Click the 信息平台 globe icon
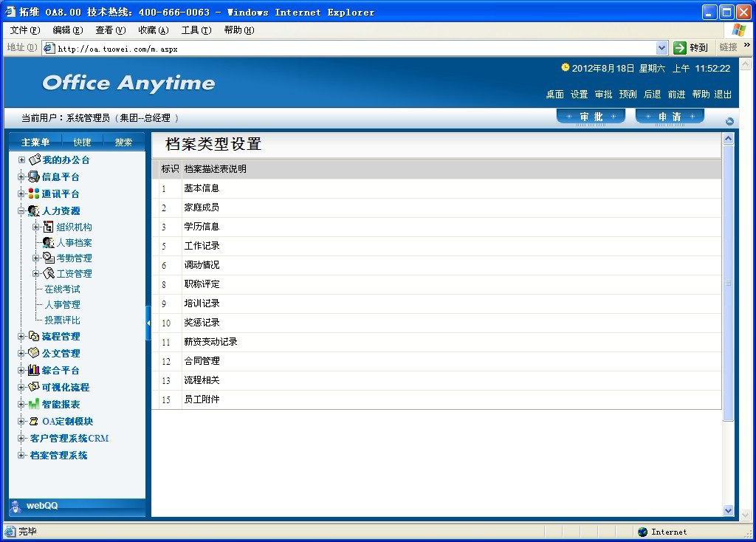The width and height of the screenshot is (756, 542). pyautogui.click(x=34, y=176)
